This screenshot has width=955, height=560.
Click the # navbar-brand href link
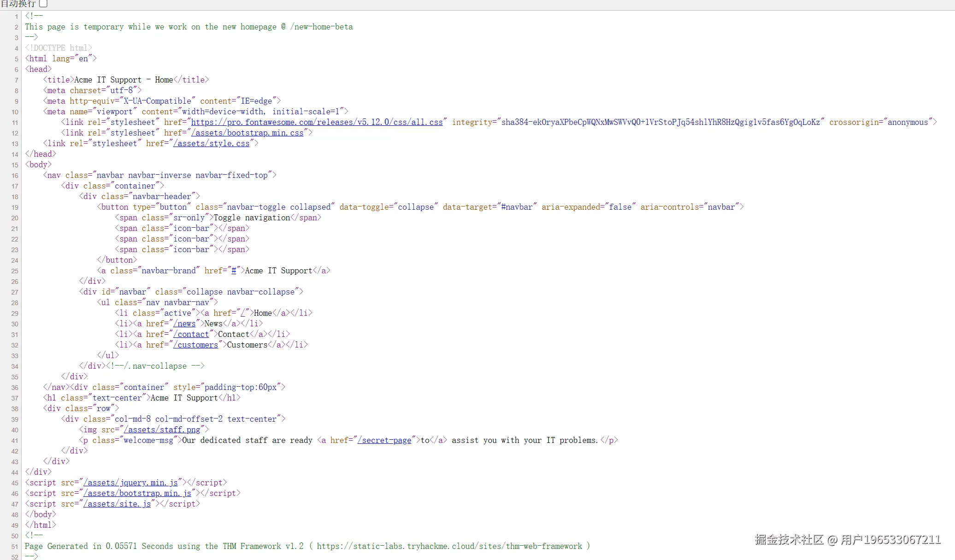pos(234,271)
